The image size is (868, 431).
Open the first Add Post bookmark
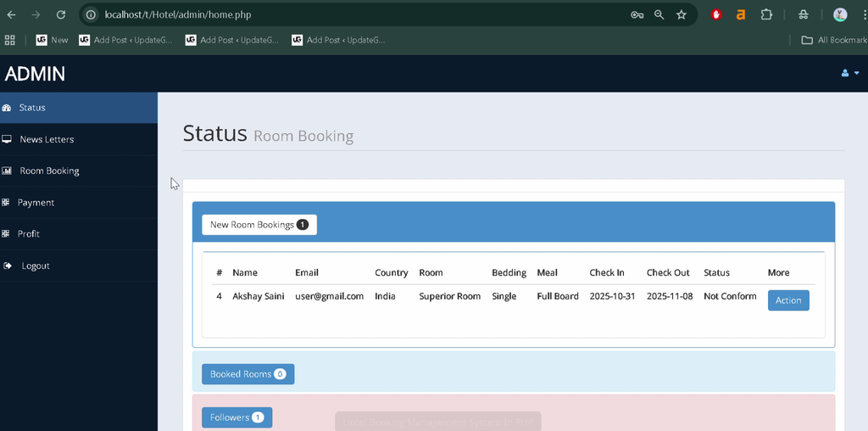click(x=125, y=40)
